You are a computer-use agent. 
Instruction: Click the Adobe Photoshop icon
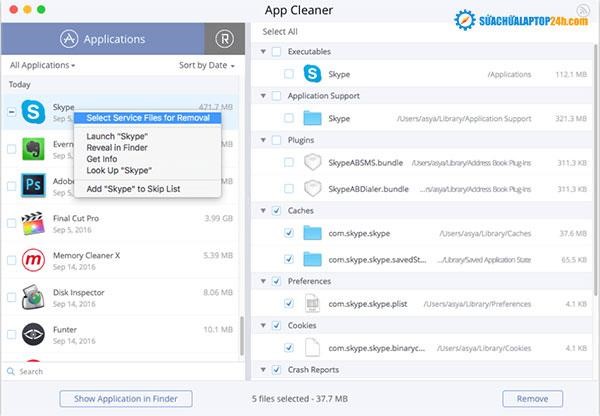[x=35, y=185]
